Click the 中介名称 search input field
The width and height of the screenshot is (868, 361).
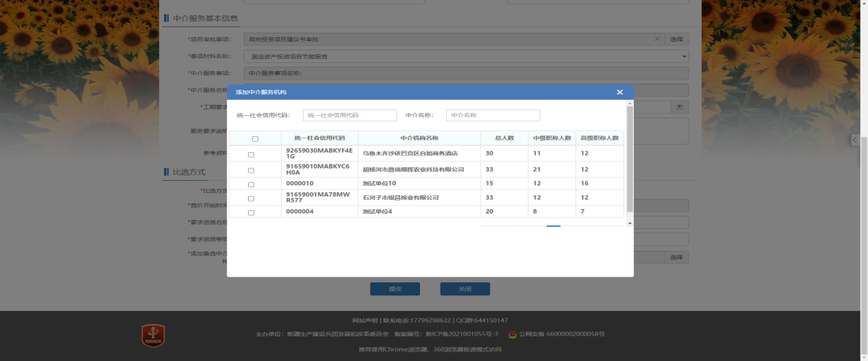[x=493, y=115]
